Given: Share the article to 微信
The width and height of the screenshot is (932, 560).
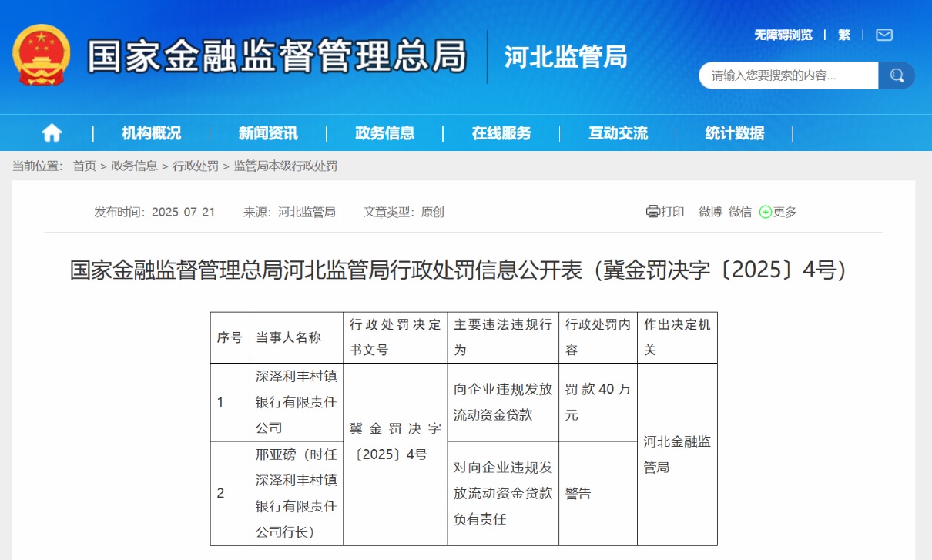Looking at the screenshot, I should tap(740, 212).
